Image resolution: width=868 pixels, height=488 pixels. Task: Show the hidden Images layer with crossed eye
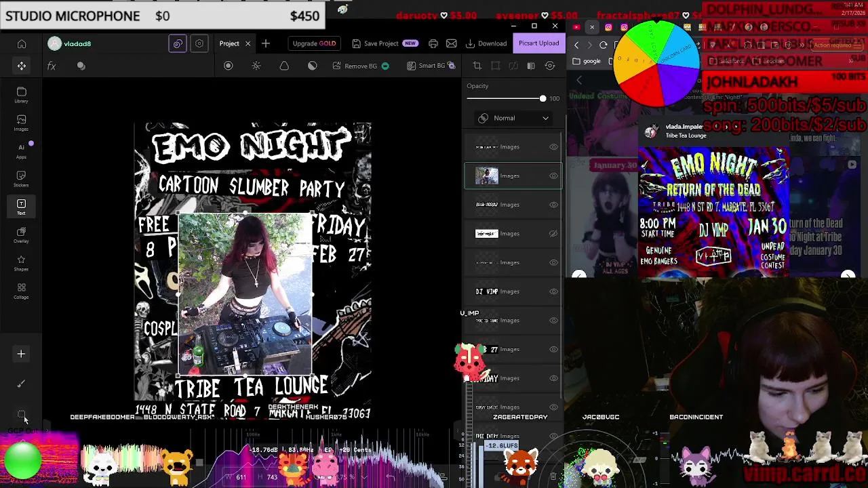[553, 234]
